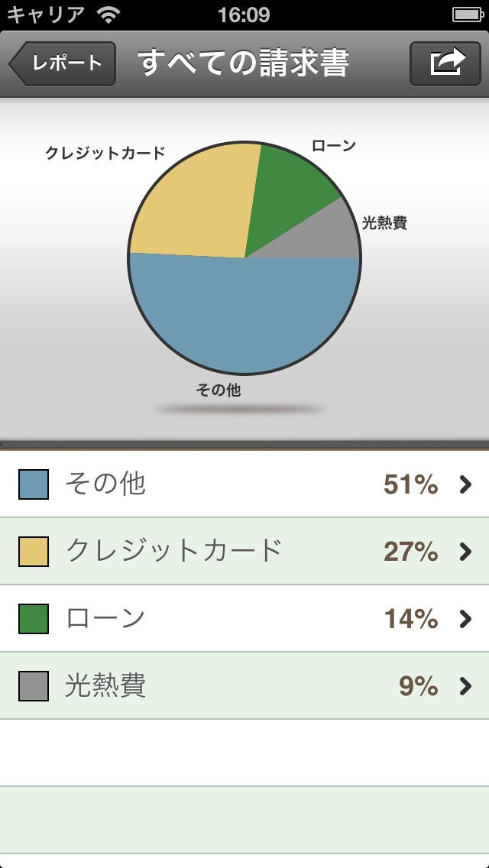Tap the Wi-Fi status icon
The image size is (489, 868).
pyautogui.click(x=109, y=15)
